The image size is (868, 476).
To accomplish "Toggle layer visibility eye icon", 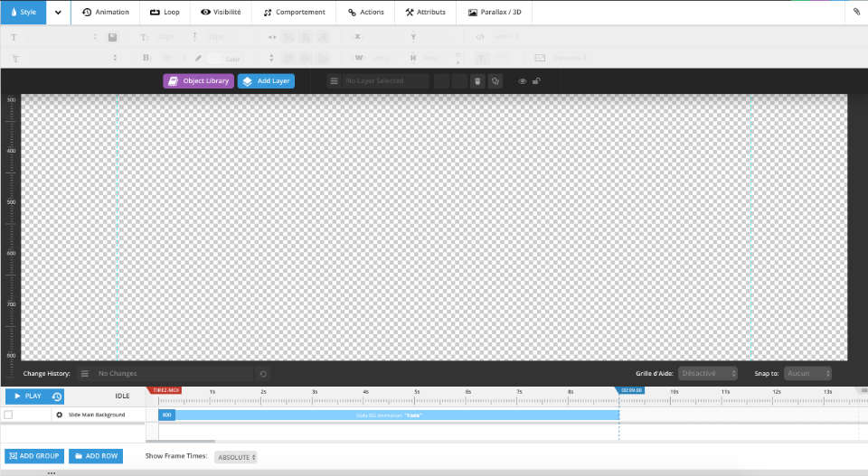I will 522,81.
